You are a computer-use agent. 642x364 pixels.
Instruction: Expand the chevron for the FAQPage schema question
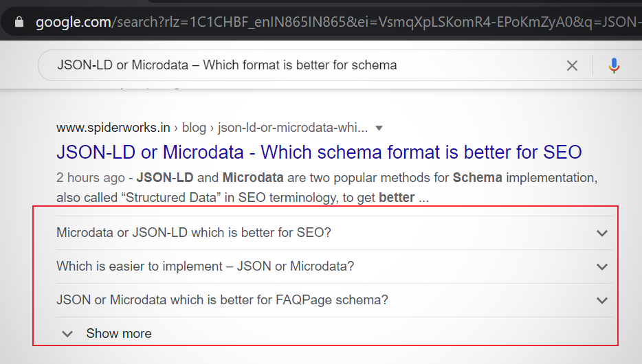click(602, 300)
